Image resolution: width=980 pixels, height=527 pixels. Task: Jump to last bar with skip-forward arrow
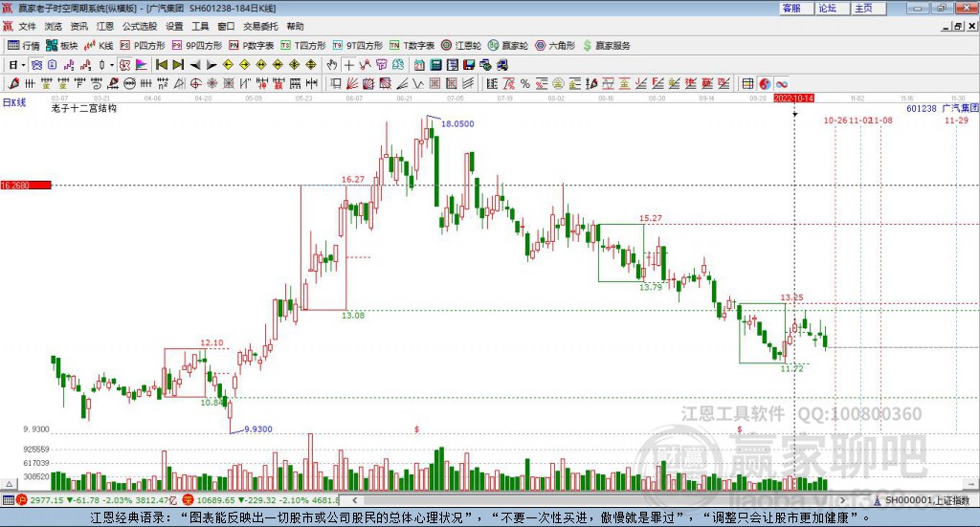click(x=178, y=65)
